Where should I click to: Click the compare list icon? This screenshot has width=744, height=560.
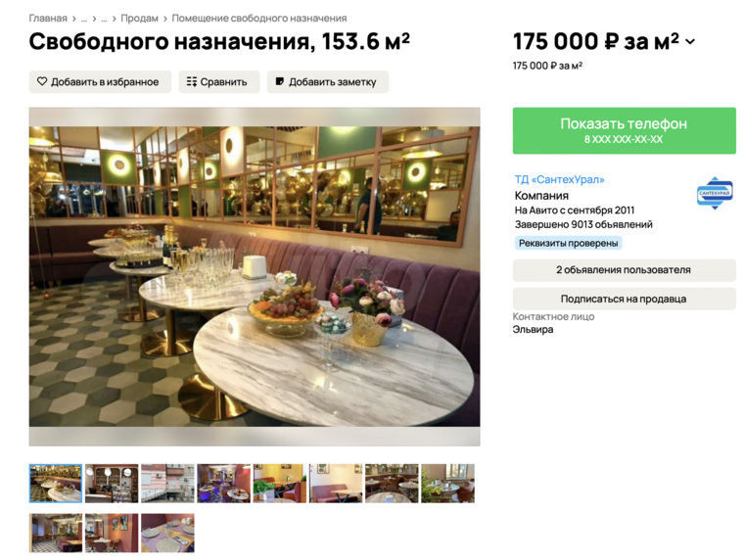192,81
